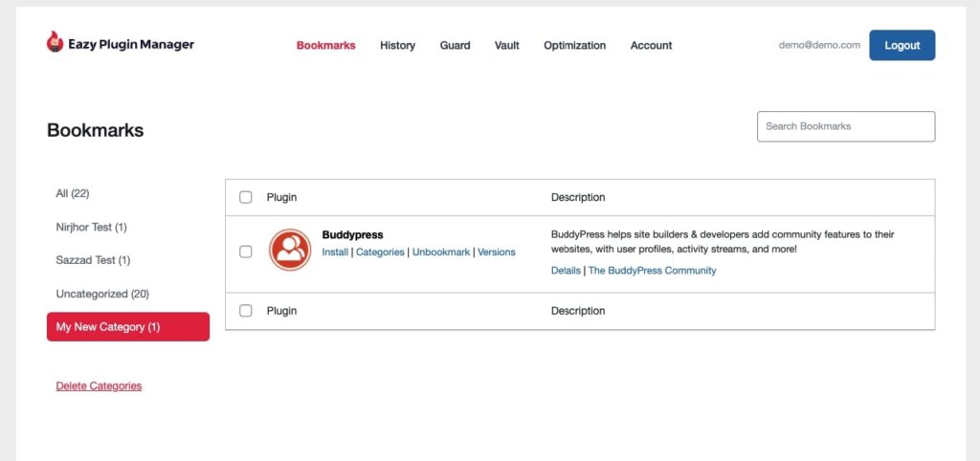Tick the select-all checkbox in the table header
Viewport: 980px width, 461px height.
click(246, 197)
